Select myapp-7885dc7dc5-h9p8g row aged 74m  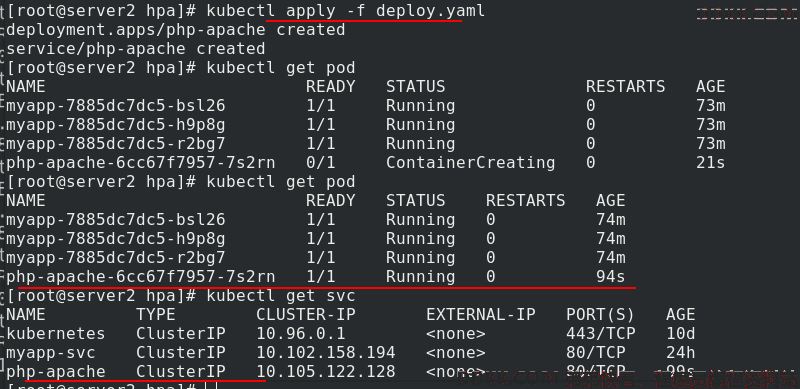point(316,239)
